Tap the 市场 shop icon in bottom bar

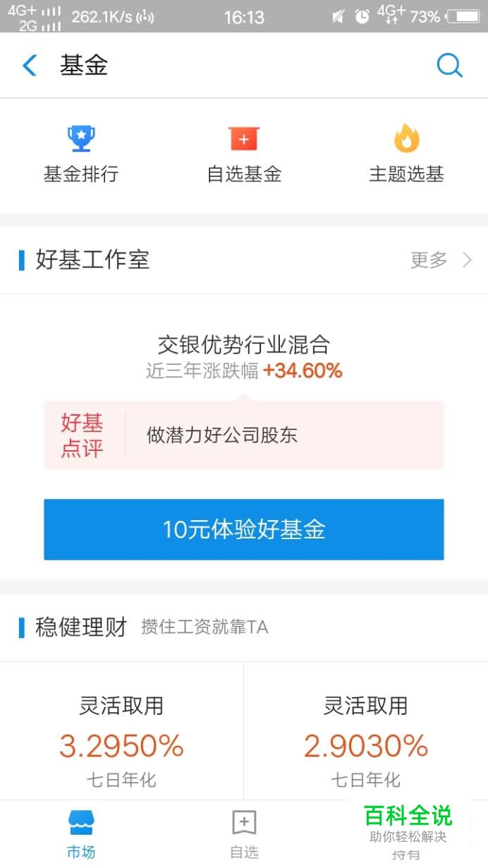pyautogui.click(x=81, y=822)
